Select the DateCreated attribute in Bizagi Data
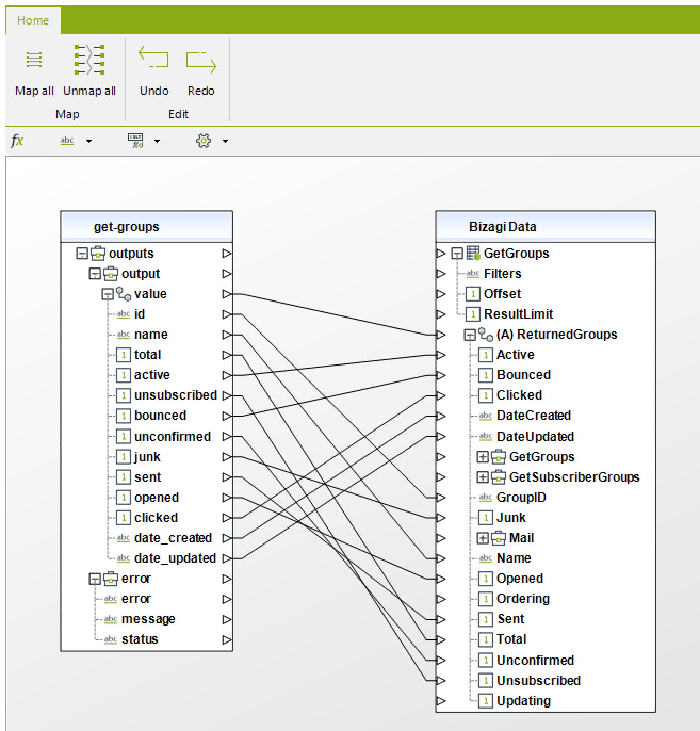 click(533, 415)
